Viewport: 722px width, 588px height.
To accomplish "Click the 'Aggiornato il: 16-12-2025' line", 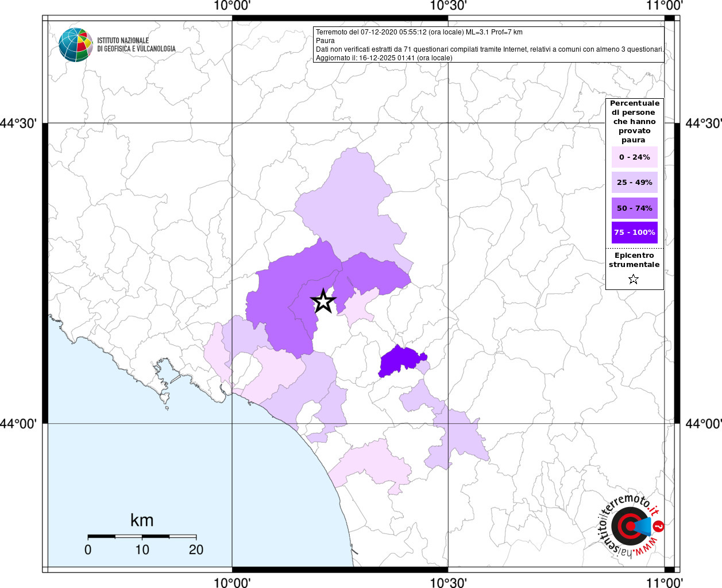I will 384,58.
